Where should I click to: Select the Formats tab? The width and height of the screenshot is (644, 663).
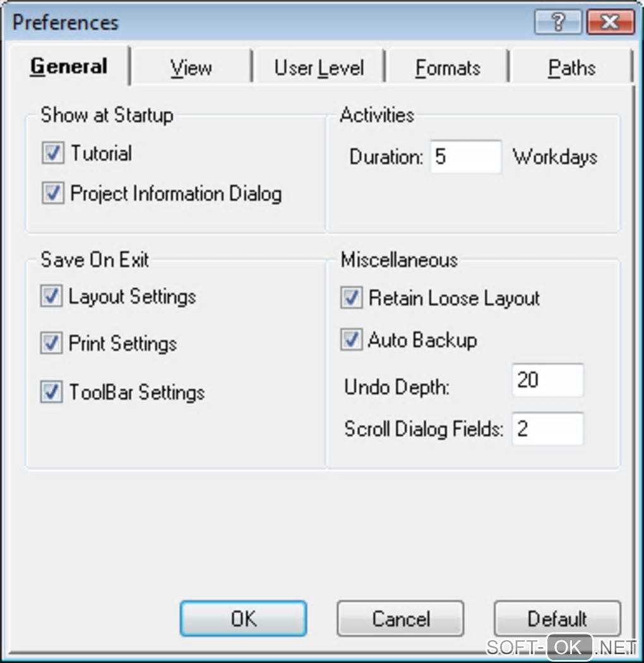(x=448, y=68)
